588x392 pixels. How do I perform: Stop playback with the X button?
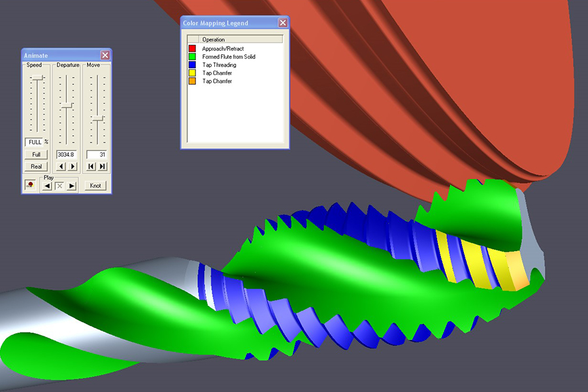(x=59, y=186)
